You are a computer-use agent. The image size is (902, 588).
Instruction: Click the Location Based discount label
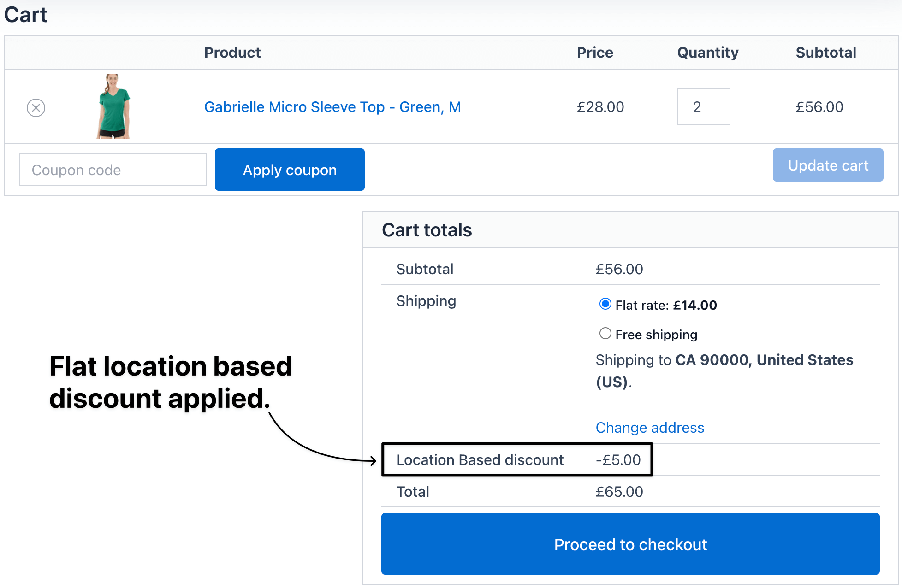click(x=480, y=460)
